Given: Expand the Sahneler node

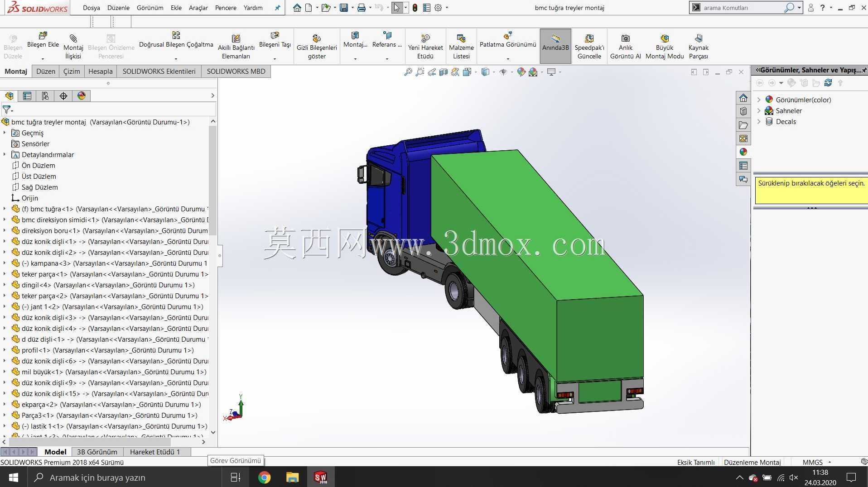Looking at the screenshot, I should 759,111.
